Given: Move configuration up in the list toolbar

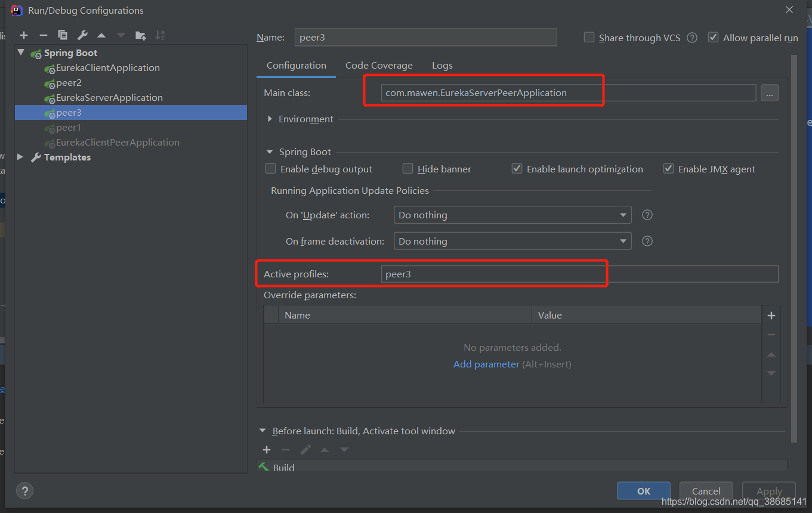Looking at the screenshot, I should (x=101, y=35).
